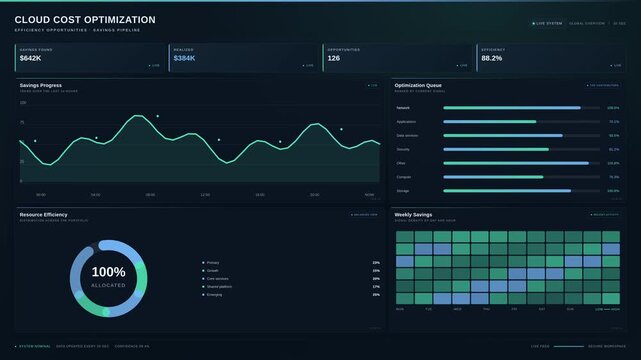641x360 pixels.
Task: Click the Live System indicator in header
Action: [547, 24]
